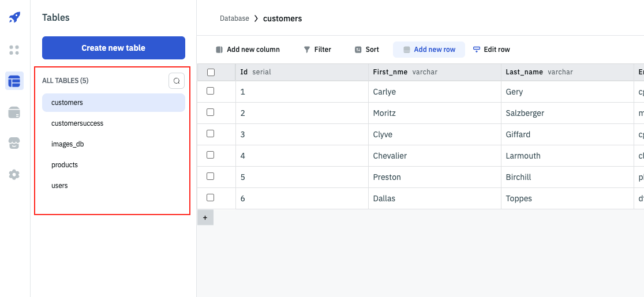The image size is (644, 297).
Task: Click Create new table button
Action: click(x=113, y=48)
